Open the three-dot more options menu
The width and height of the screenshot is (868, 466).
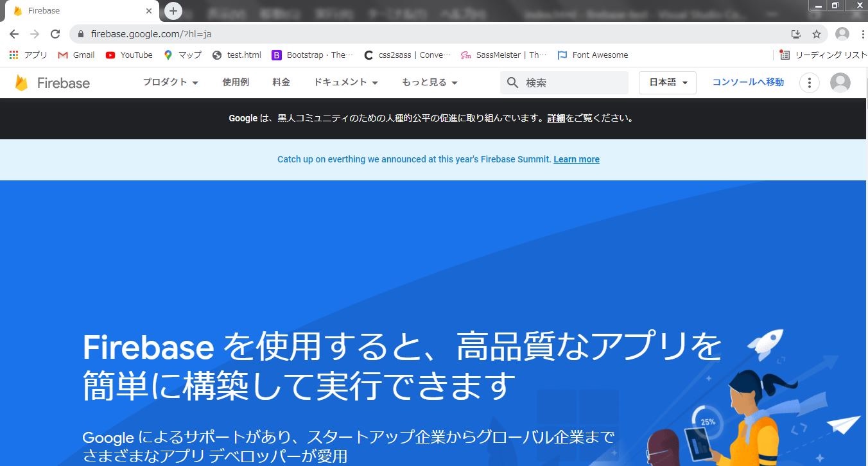click(810, 83)
